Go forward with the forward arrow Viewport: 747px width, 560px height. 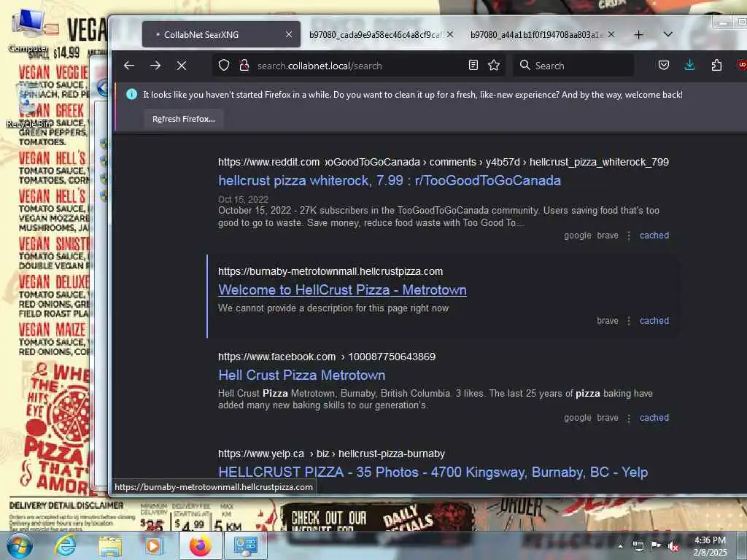pos(155,66)
